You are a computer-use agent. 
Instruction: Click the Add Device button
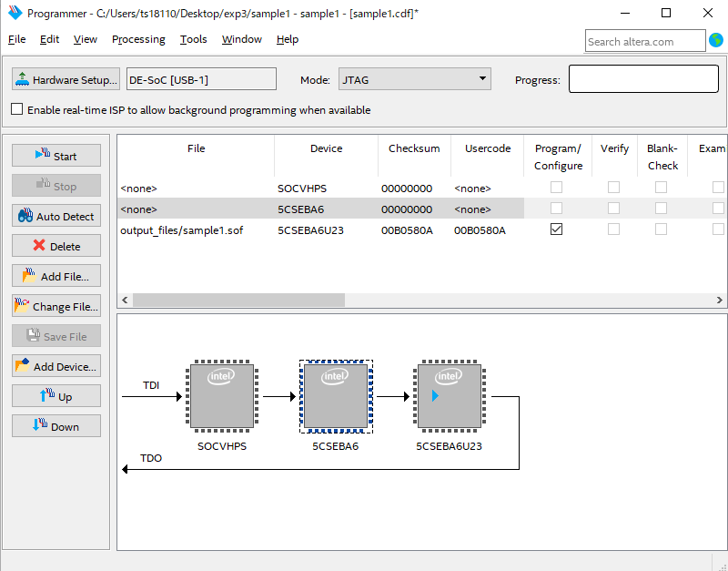[56, 366]
